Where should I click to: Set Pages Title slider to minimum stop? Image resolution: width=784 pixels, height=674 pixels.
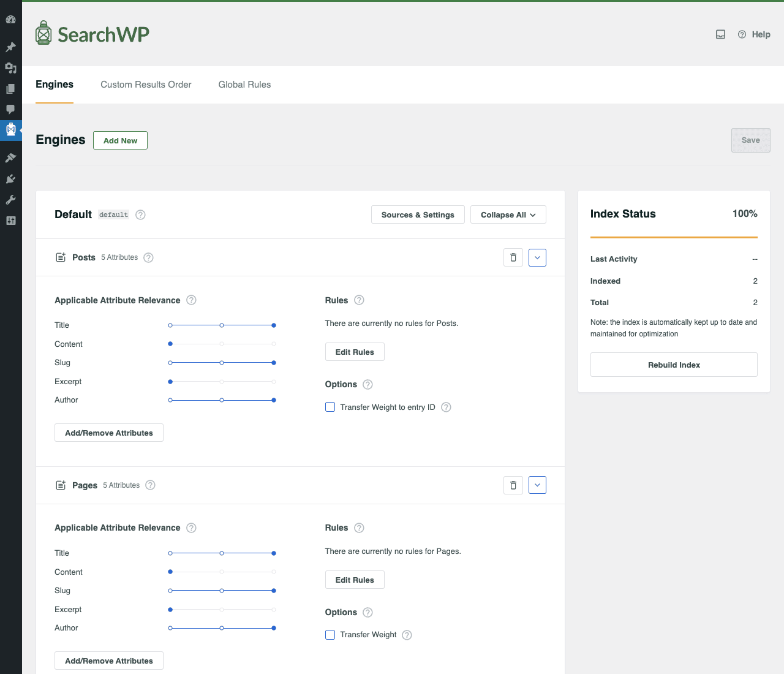point(170,553)
